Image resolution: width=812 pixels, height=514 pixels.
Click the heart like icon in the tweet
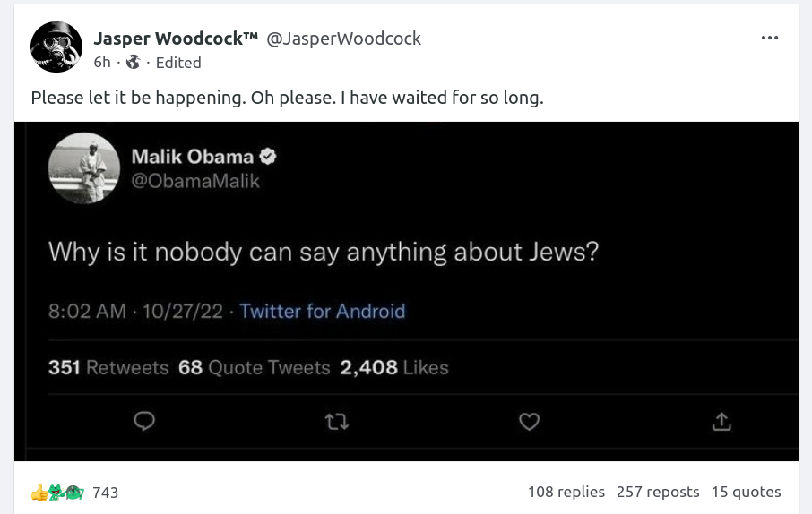[x=530, y=421]
